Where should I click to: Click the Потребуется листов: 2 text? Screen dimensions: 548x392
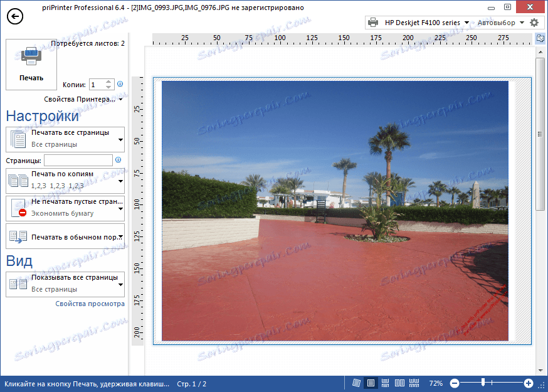point(88,43)
